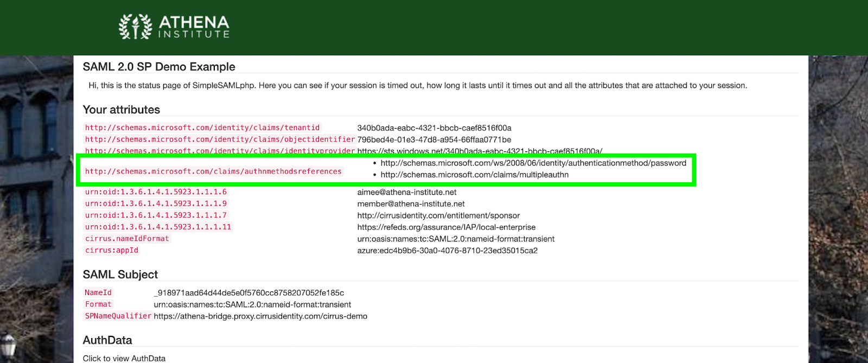
Task: Select the NameId value _918971aad64d44de5e0f5760cc8758207052fe185c
Action: pos(249,293)
